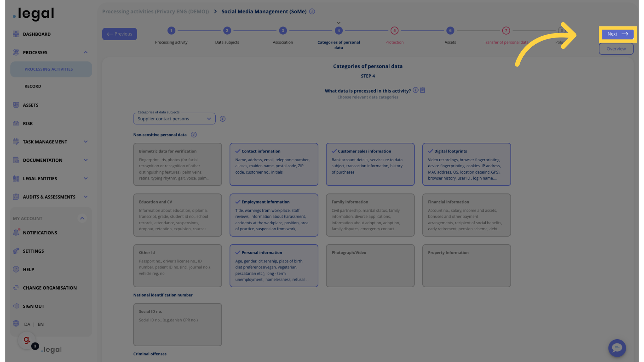The height and width of the screenshot is (362, 644).
Task: Click the Overview button at top right
Action: (x=616, y=49)
